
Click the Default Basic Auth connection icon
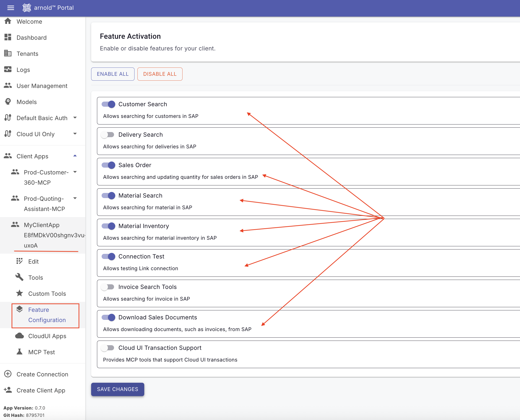point(8,118)
